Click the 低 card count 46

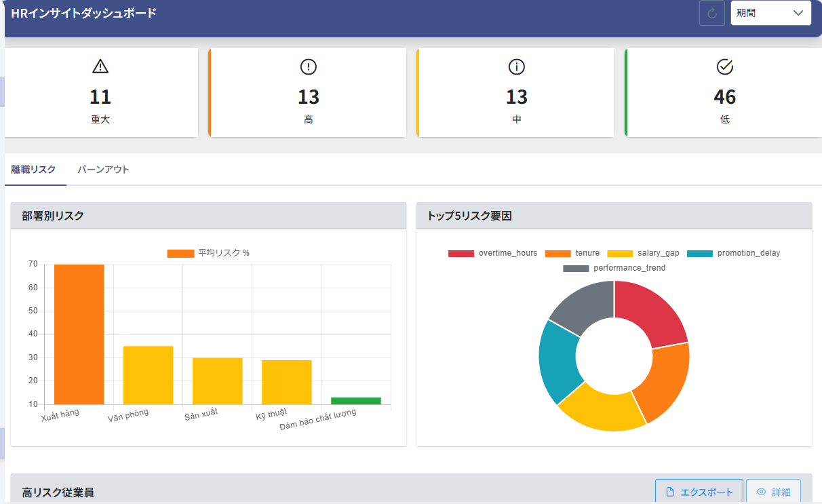click(x=725, y=97)
